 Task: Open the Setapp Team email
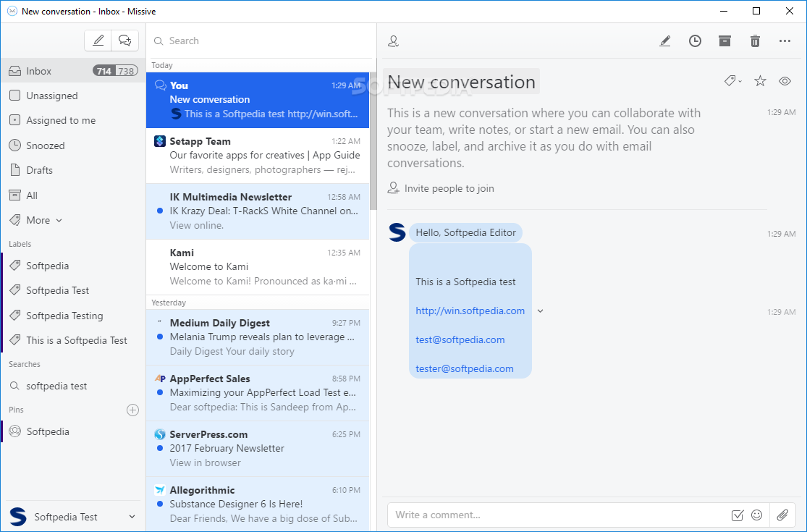tap(258, 156)
